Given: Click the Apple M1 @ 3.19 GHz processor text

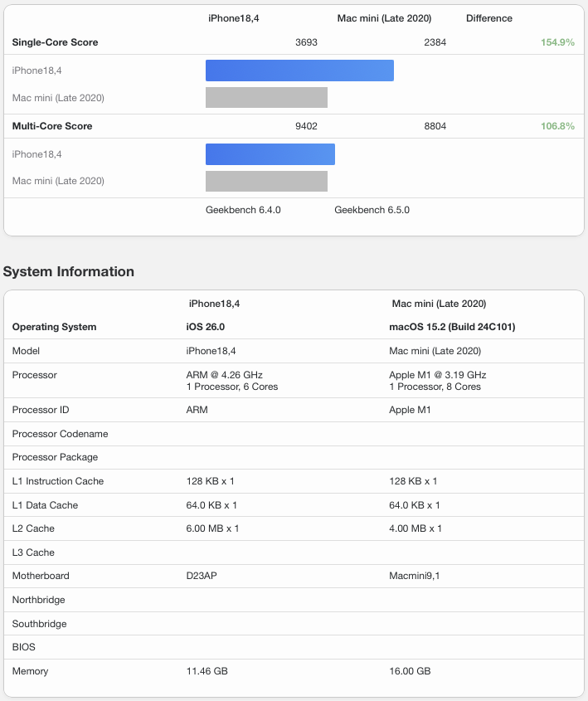Looking at the screenshot, I should tap(437, 375).
